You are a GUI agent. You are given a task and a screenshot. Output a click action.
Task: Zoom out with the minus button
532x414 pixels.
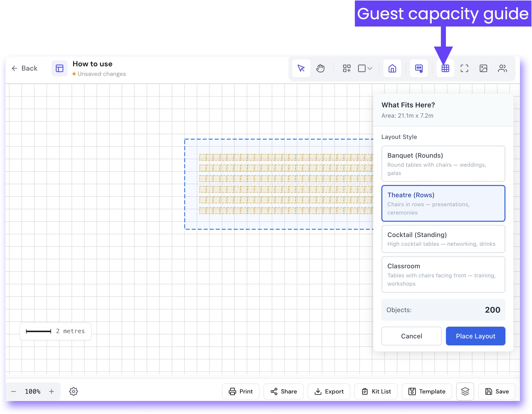point(14,391)
